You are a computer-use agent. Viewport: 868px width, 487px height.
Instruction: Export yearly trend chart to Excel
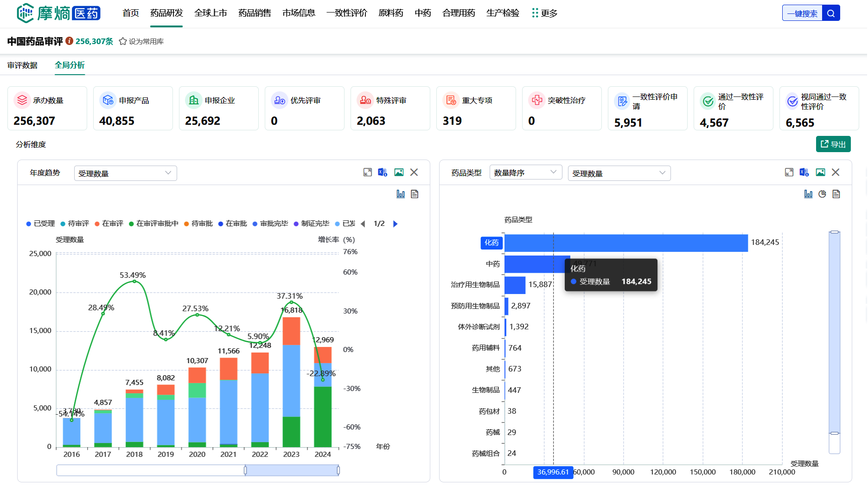point(383,173)
